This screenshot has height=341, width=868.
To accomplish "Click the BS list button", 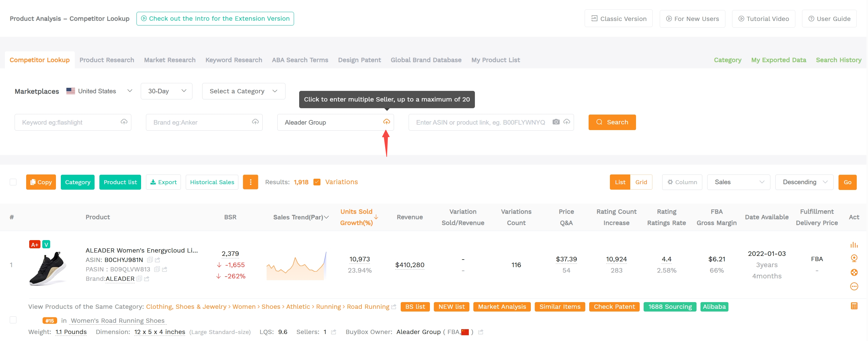I will pyautogui.click(x=415, y=307).
